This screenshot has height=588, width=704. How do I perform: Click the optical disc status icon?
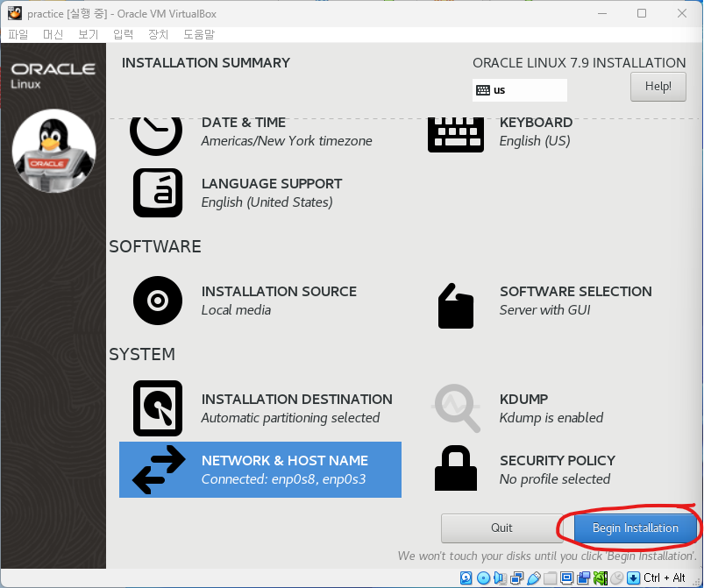click(483, 577)
